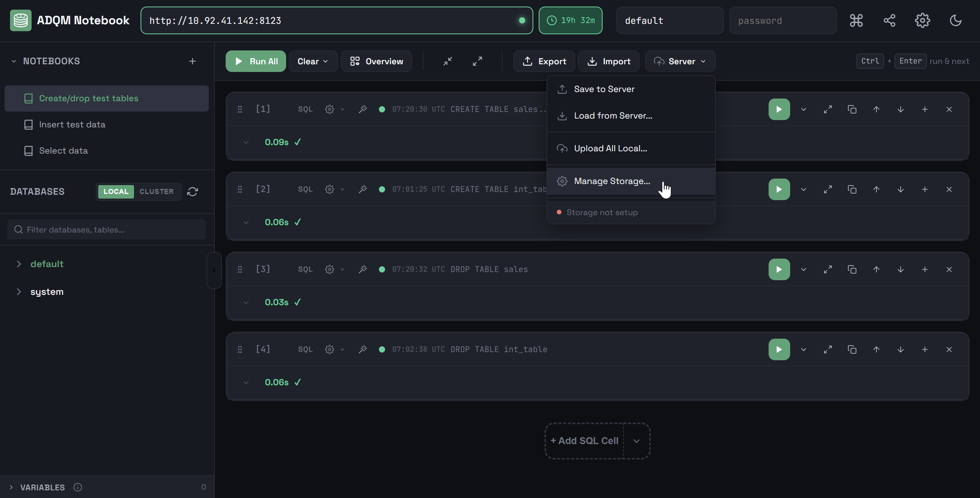Expand the default database
980x498 pixels.
click(18, 264)
